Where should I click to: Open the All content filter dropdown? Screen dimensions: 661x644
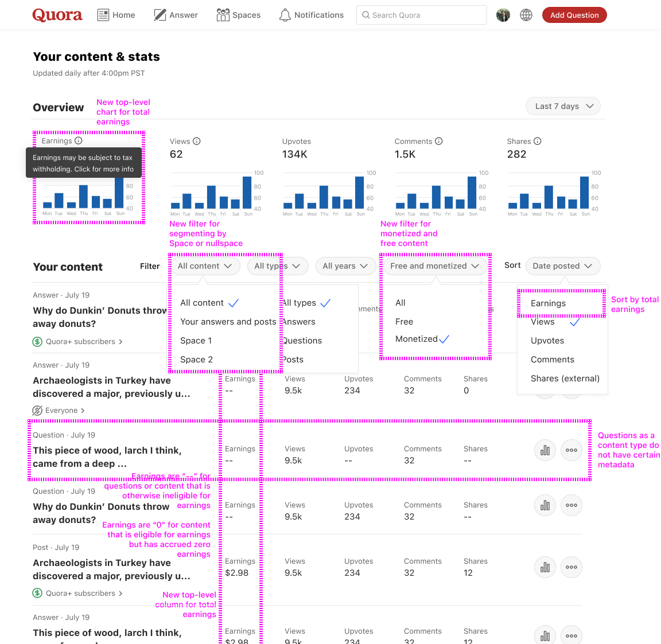coord(205,266)
